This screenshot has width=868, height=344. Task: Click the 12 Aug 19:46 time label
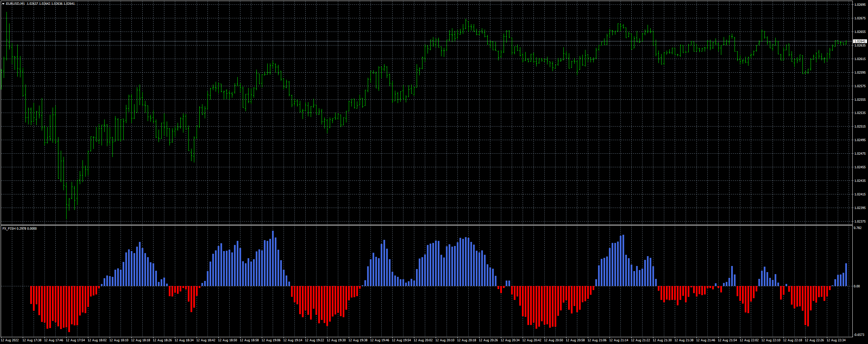(380, 340)
